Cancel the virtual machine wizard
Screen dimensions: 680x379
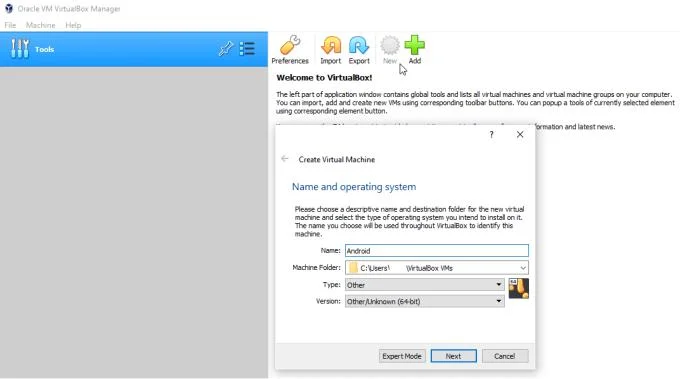tap(505, 356)
